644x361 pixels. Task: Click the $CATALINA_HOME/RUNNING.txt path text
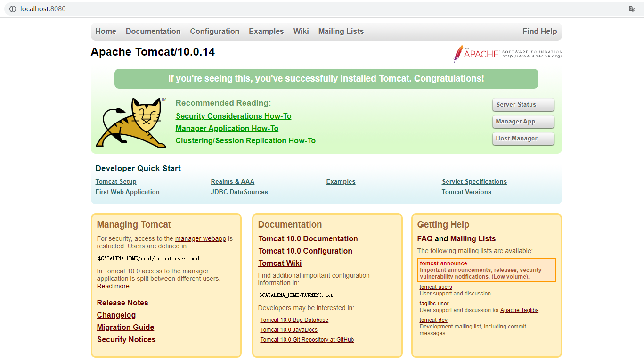coord(296,295)
